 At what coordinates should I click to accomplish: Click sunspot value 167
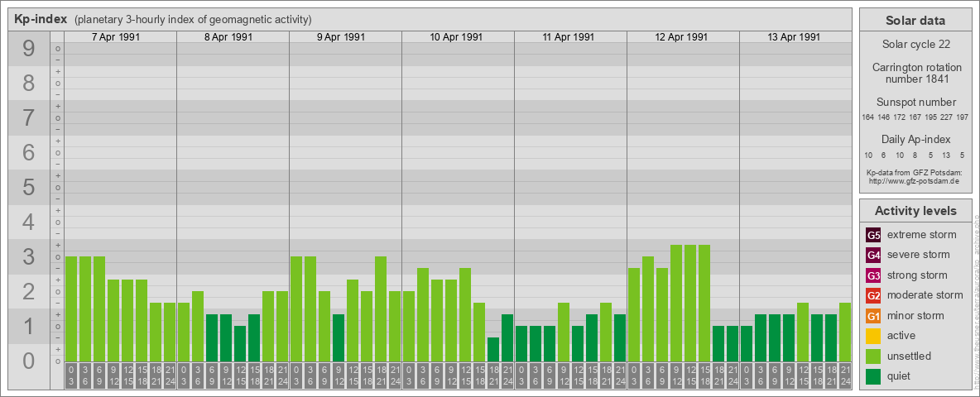pos(915,117)
